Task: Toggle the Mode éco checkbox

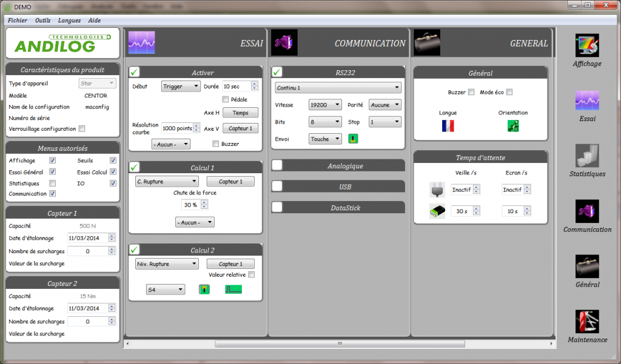Action: pyautogui.click(x=509, y=92)
